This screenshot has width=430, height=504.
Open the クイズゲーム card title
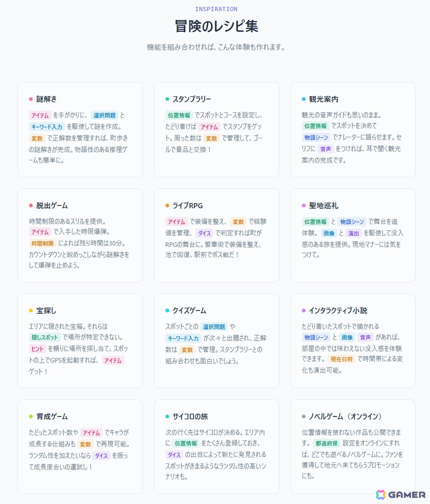[189, 311]
